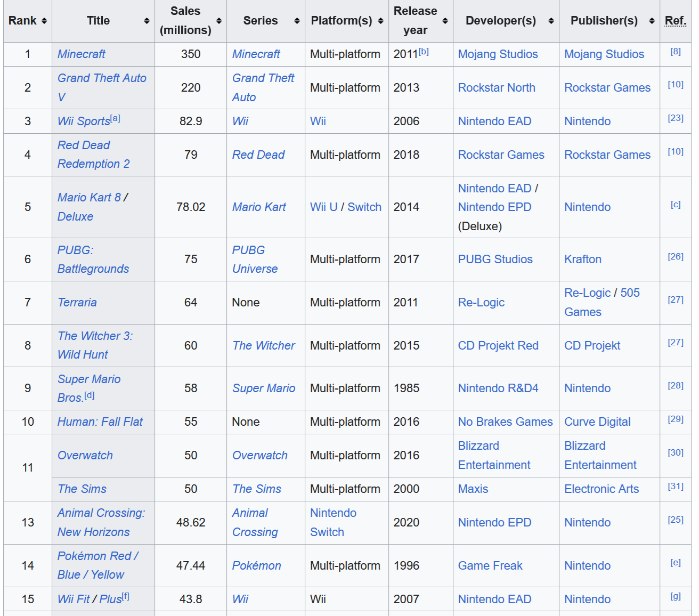The image size is (699, 616).
Task: Open the Deluxe link under Mario Kart 8
Action: (75, 217)
